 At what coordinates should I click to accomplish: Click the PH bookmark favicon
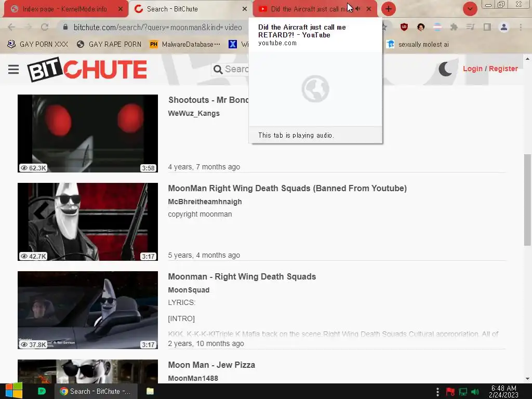pyautogui.click(x=153, y=44)
